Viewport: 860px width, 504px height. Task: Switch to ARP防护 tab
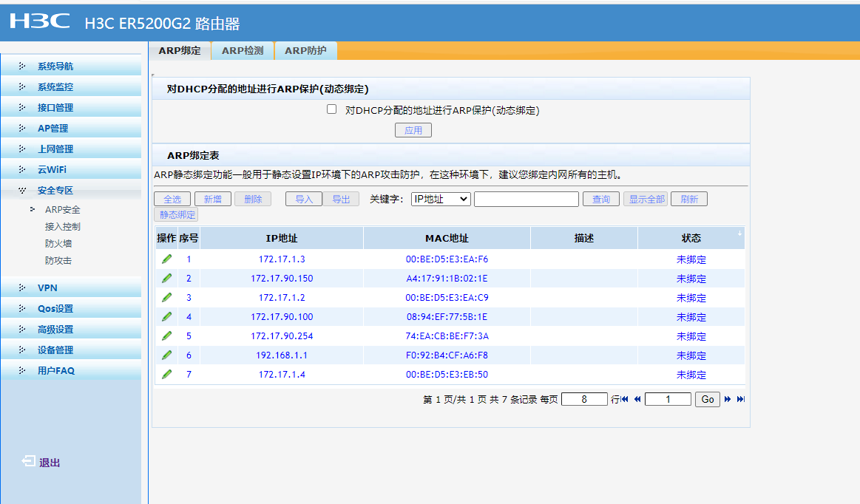[x=305, y=50]
